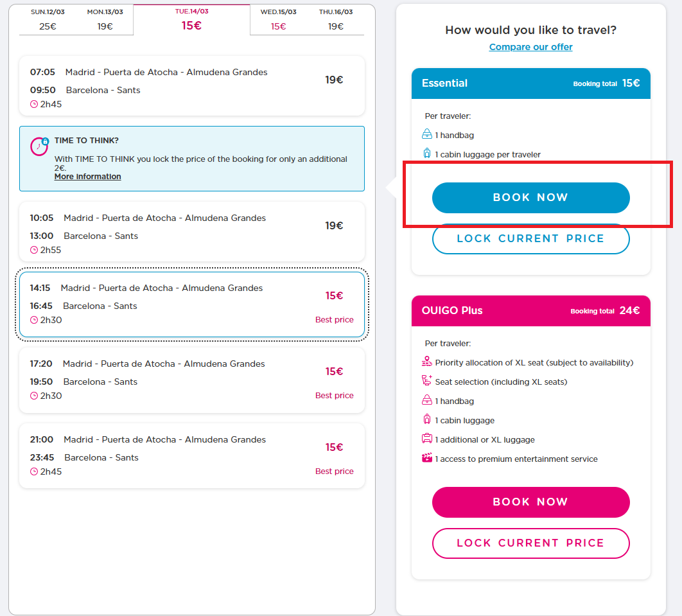Choose the 21:00 departure train card
Screen dimensions: 682x616
tap(192, 455)
